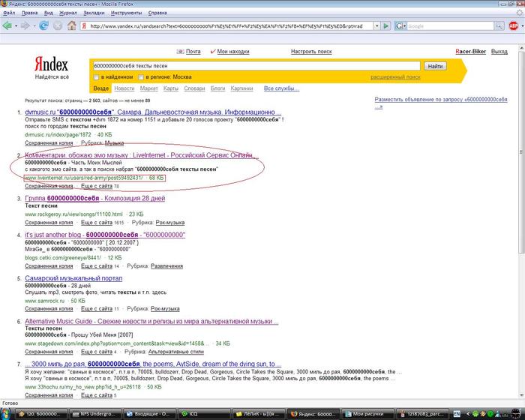This screenshot has width=525, height=420.
Task: Open the Почта mail envelope icon
Action: pos(181,52)
